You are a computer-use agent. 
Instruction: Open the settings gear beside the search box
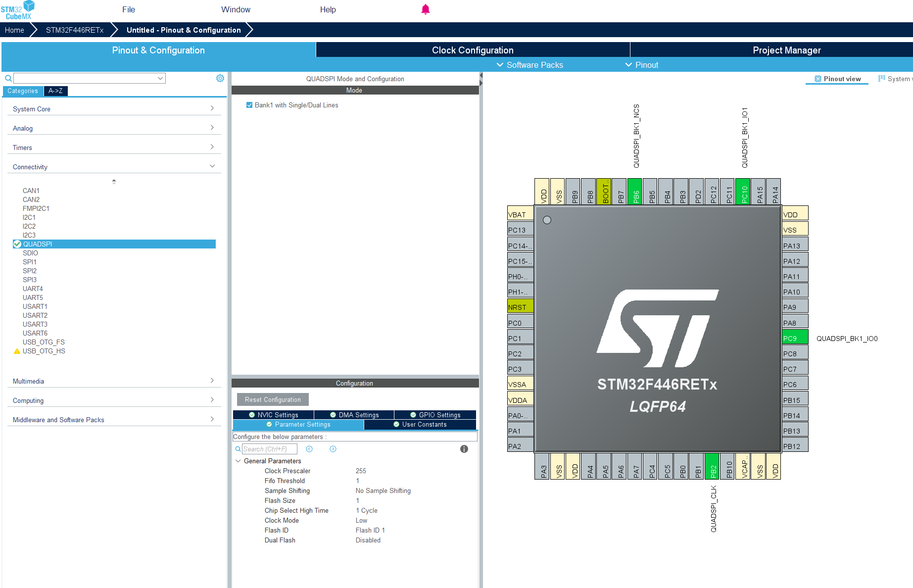click(x=220, y=78)
